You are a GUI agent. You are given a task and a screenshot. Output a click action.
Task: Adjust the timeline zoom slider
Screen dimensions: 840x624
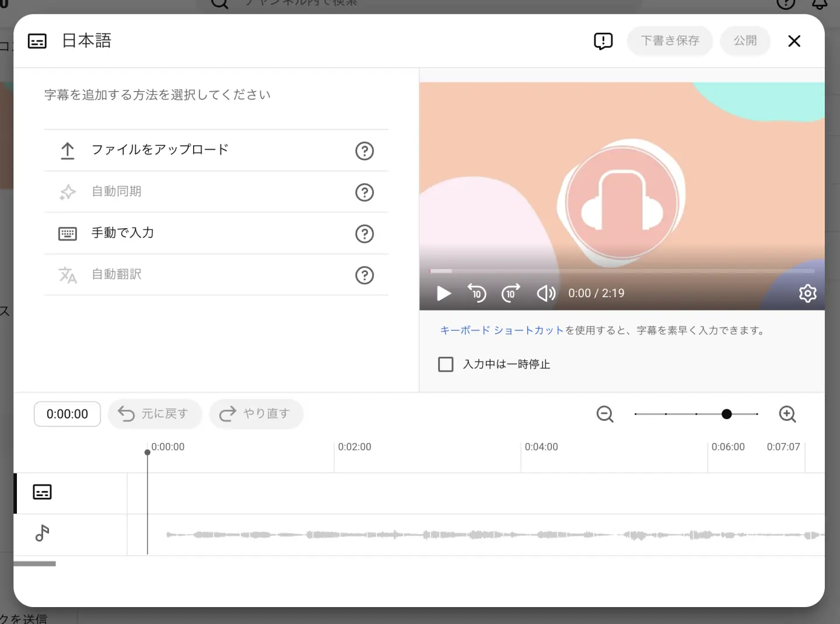coord(727,414)
